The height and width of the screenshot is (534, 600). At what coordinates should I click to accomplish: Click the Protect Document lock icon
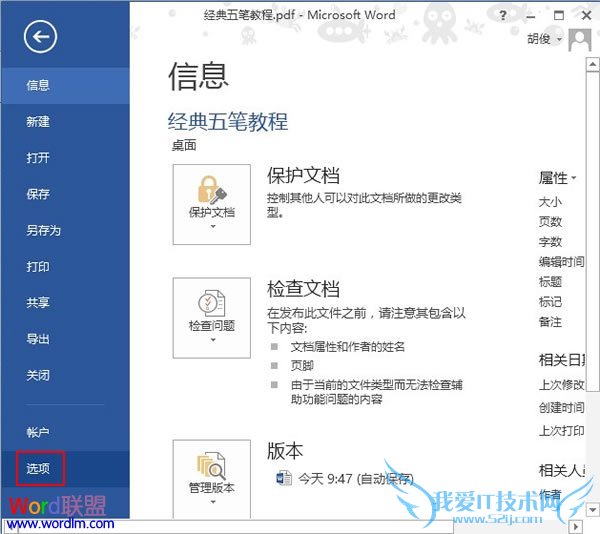(x=212, y=190)
